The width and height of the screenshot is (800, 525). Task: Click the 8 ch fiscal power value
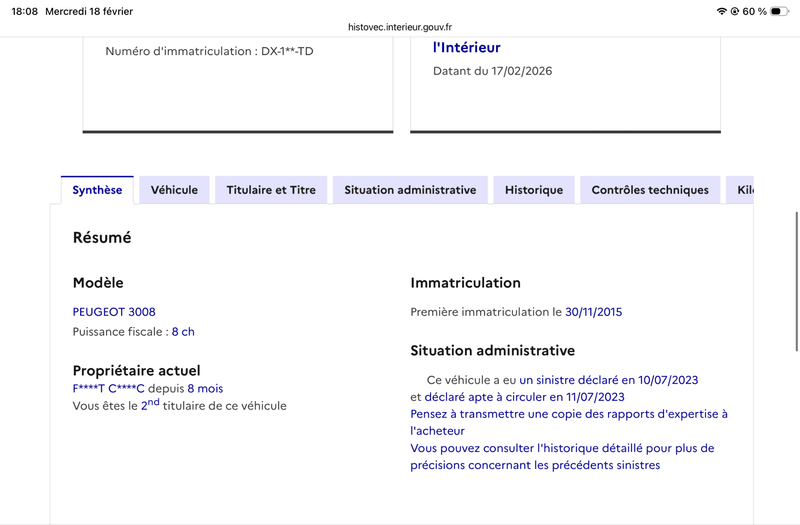point(183,332)
